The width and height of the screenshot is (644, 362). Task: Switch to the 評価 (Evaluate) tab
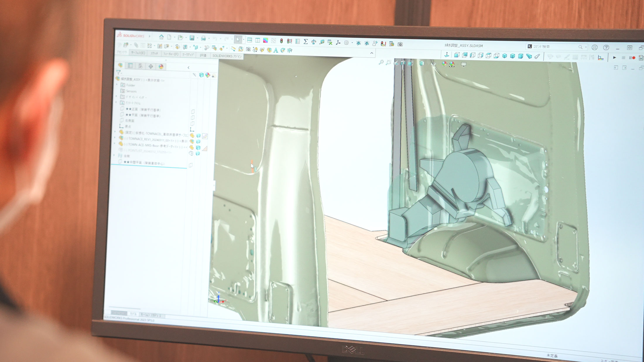pyautogui.click(x=203, y=55)
